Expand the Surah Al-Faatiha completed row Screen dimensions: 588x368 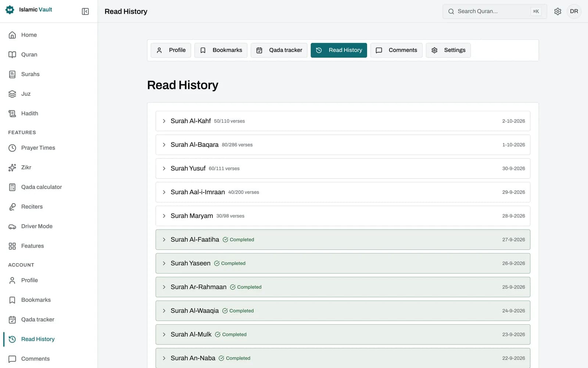point(343,240)
